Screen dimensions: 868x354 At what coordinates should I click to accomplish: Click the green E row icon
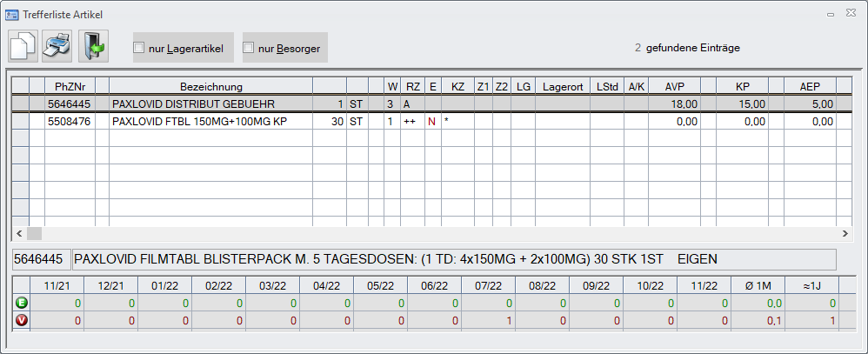click(x=21, y=303)
